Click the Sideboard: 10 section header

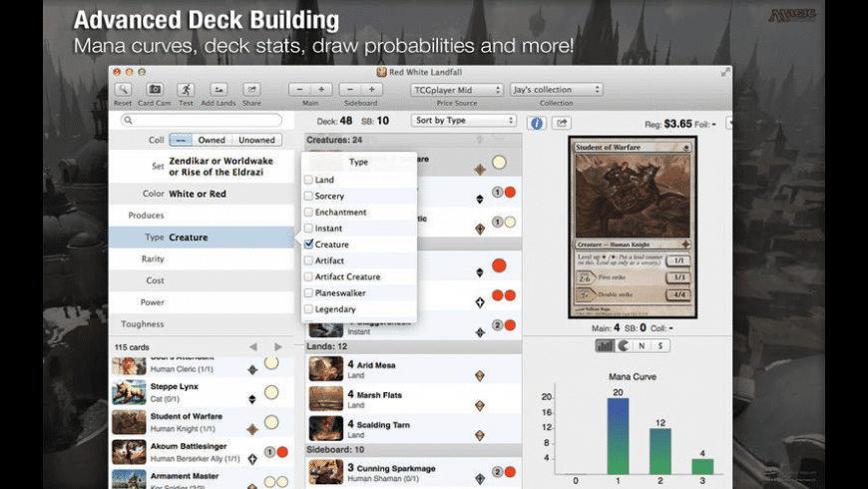(413, 450)
